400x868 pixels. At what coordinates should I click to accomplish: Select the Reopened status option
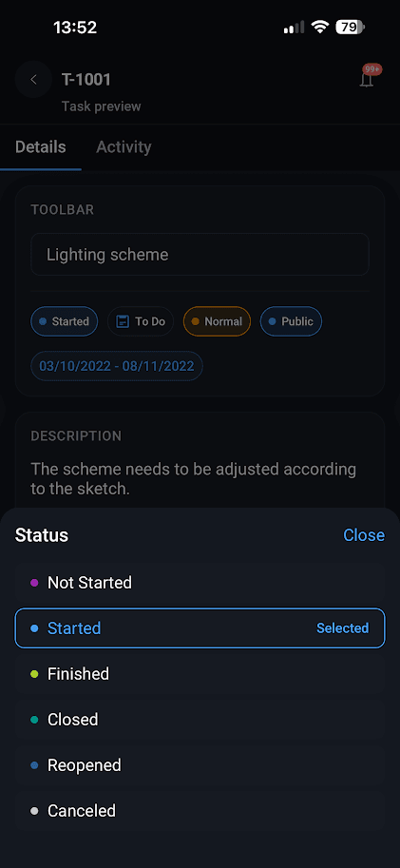click(200, 765)
